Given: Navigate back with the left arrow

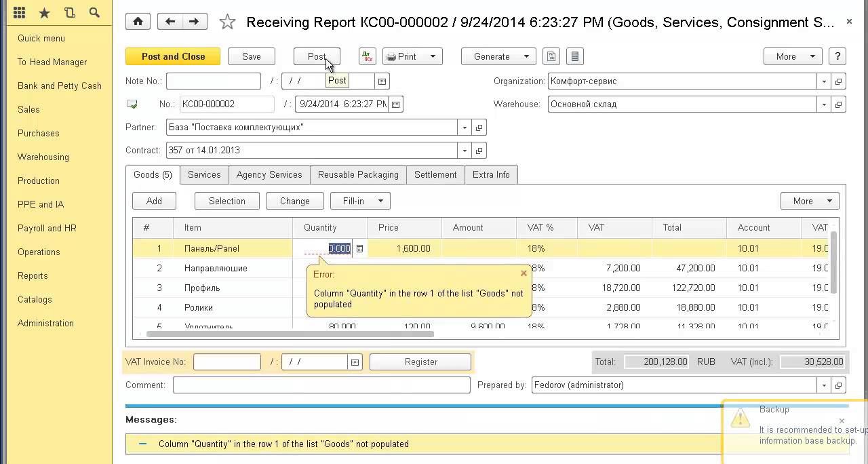Looking at the screenshot, I should coord(170,22).
